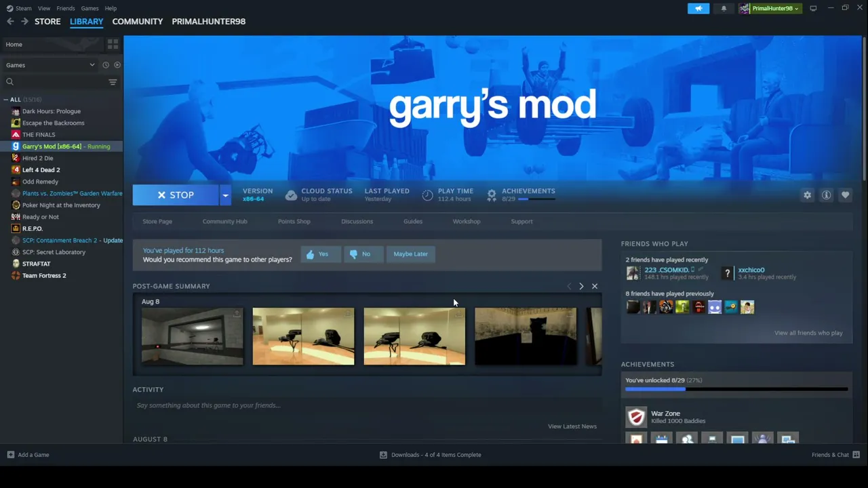
Task: Open the Points Shop link
Action: (x=294, y=222)
